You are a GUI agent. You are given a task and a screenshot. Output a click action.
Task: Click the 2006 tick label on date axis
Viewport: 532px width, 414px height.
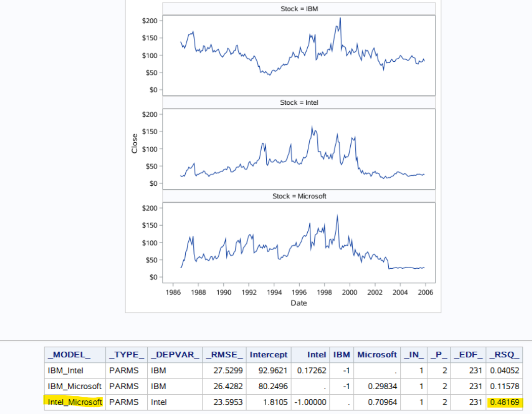point(425,293)
